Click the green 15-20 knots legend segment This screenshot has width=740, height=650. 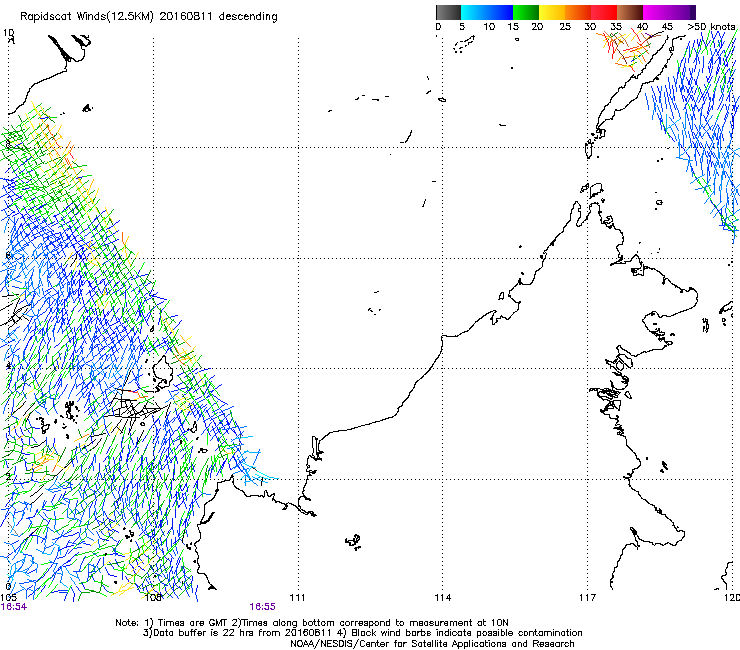tap(526, 12)
